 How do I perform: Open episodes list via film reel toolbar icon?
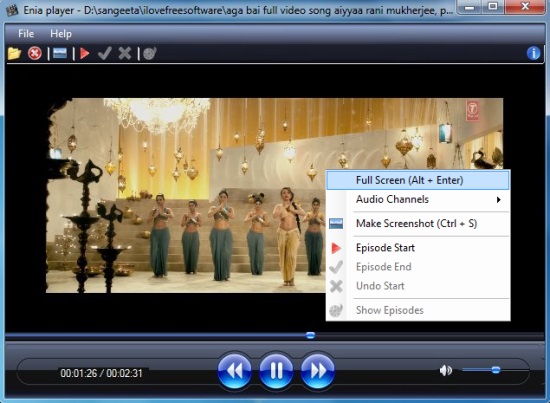point(150,53)
